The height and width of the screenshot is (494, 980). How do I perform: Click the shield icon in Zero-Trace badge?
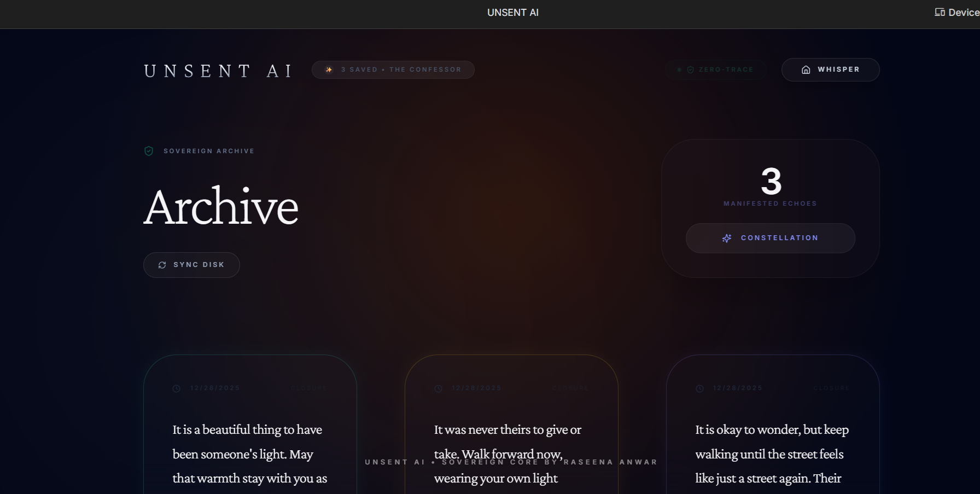pyautogui.click(x=690, y=69)
